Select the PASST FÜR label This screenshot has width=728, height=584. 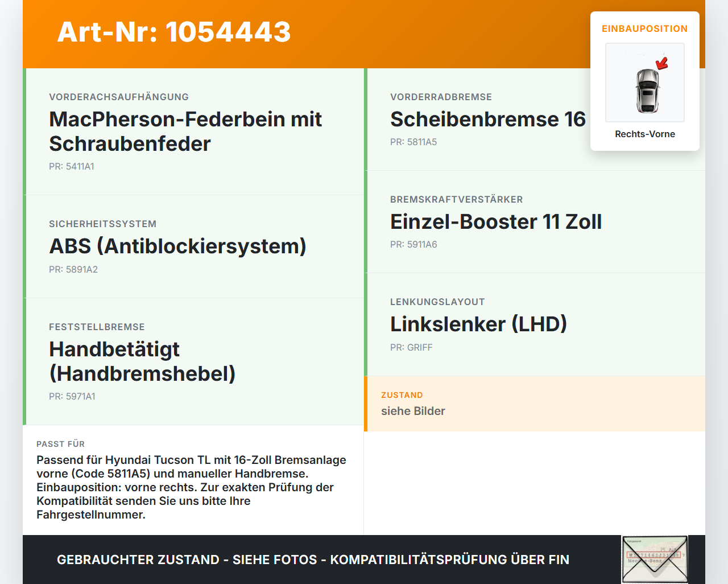(x=60, y=444)
